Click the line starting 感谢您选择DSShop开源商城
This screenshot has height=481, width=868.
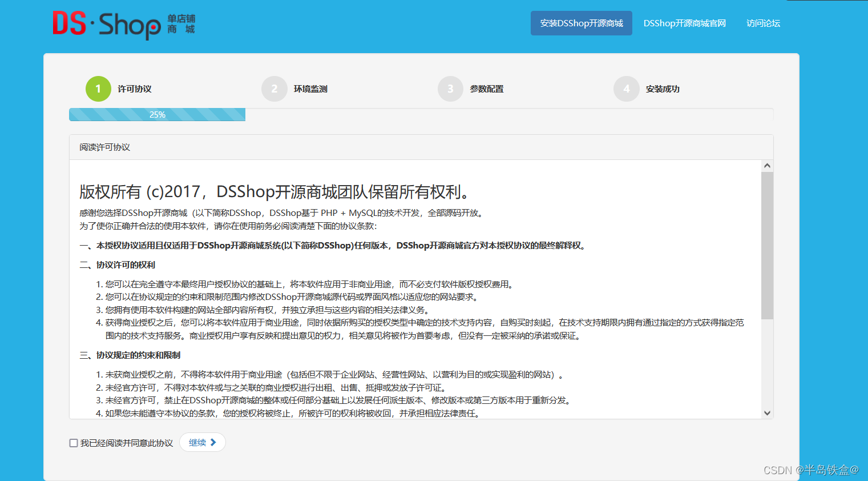(282, 213)
